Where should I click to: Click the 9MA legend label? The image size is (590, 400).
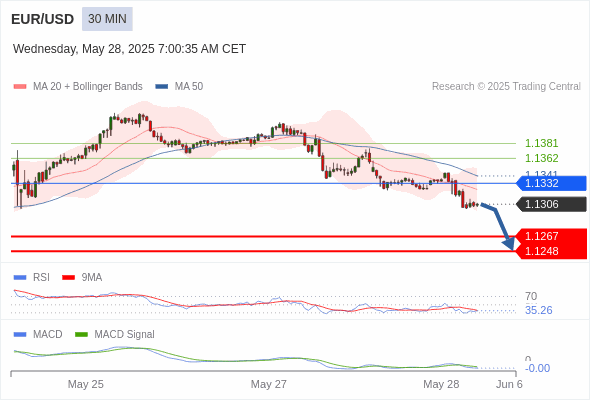coord(92,278)
